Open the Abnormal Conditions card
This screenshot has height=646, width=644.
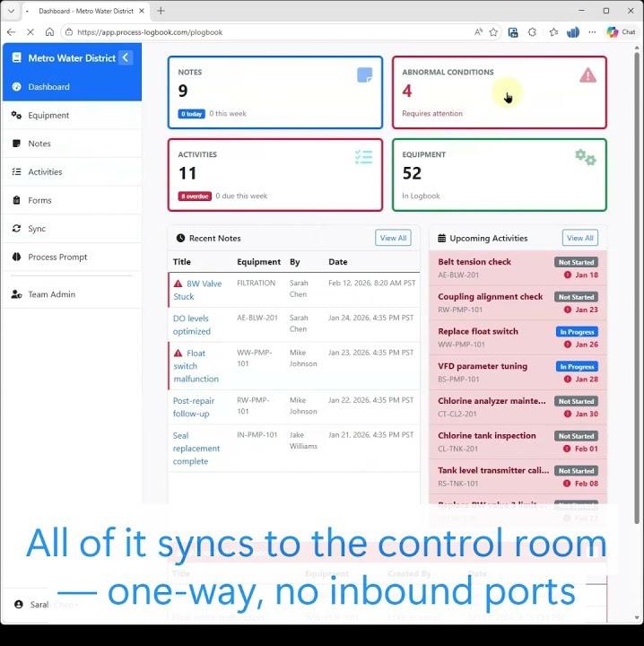[x=500, y=92]
